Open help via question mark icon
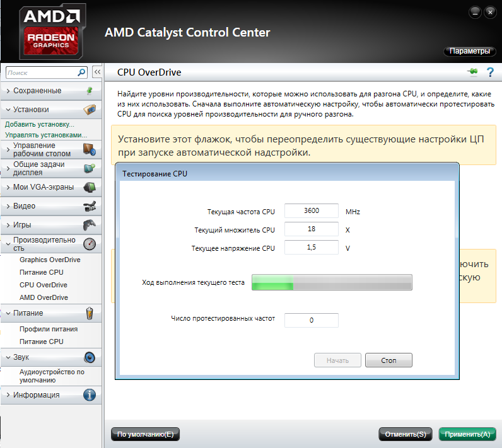Viewport: 502px width, 448px height. [489, 72]
